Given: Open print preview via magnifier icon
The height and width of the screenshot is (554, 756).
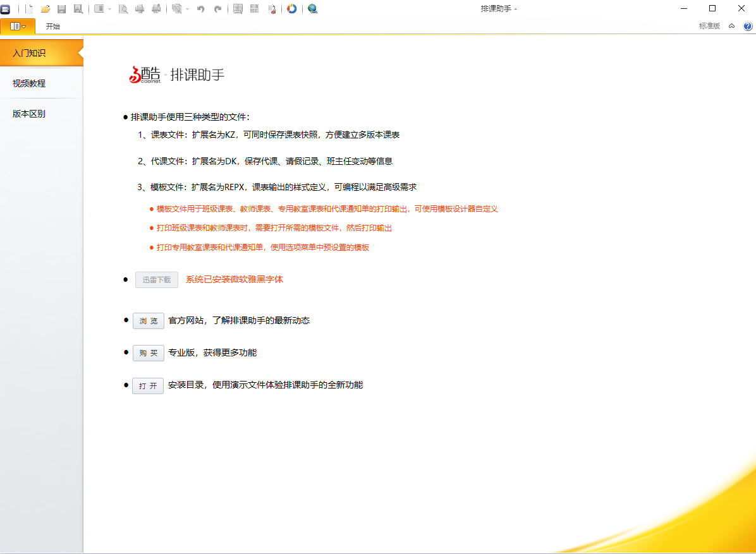Looking at the screenshot, I should tap(123, 9).
